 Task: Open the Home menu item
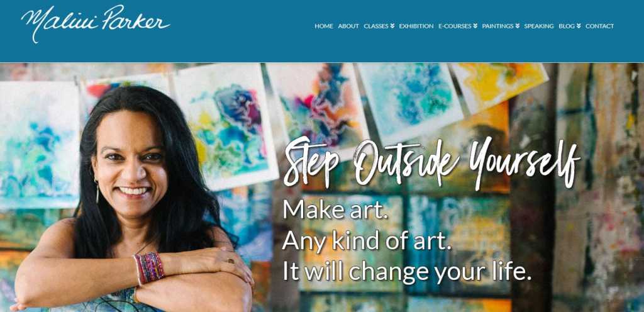[x=324, y=26]
